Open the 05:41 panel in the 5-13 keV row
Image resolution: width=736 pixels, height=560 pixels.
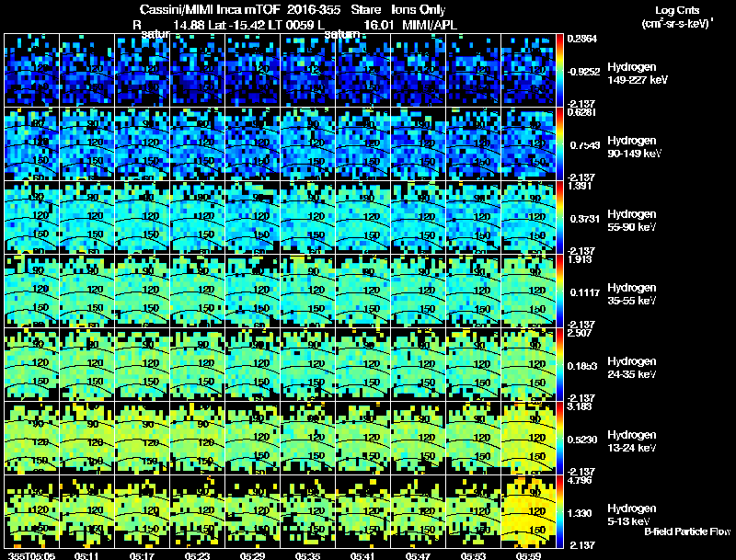(x=362, y=512)
